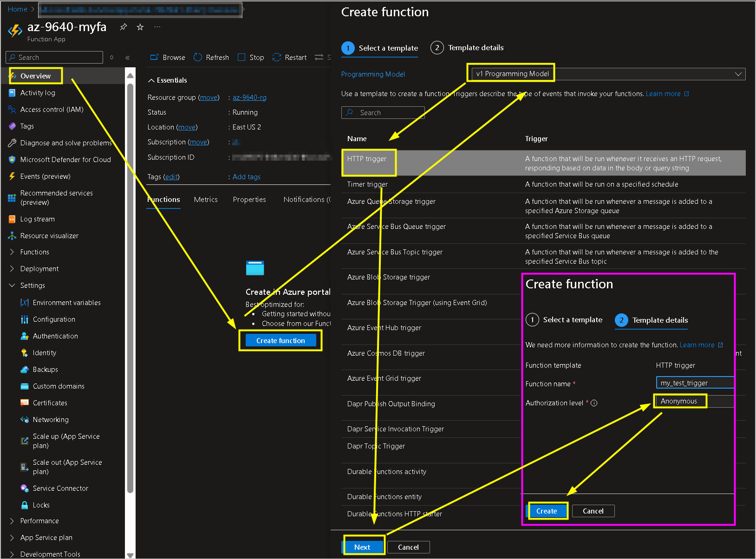Click the Locks padlock icon

pyautogui.click(x=25, y=505)
